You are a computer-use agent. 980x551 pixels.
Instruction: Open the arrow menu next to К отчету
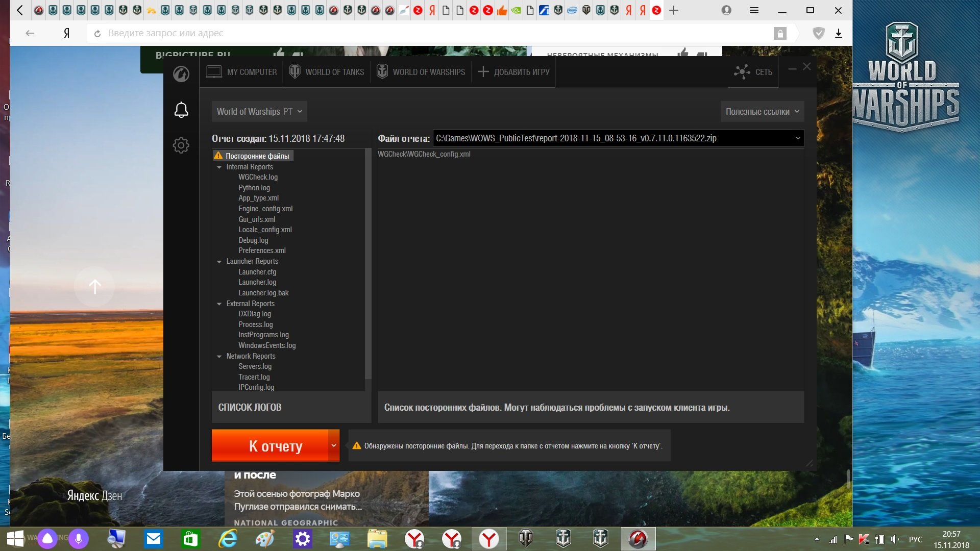pos(334,445)
